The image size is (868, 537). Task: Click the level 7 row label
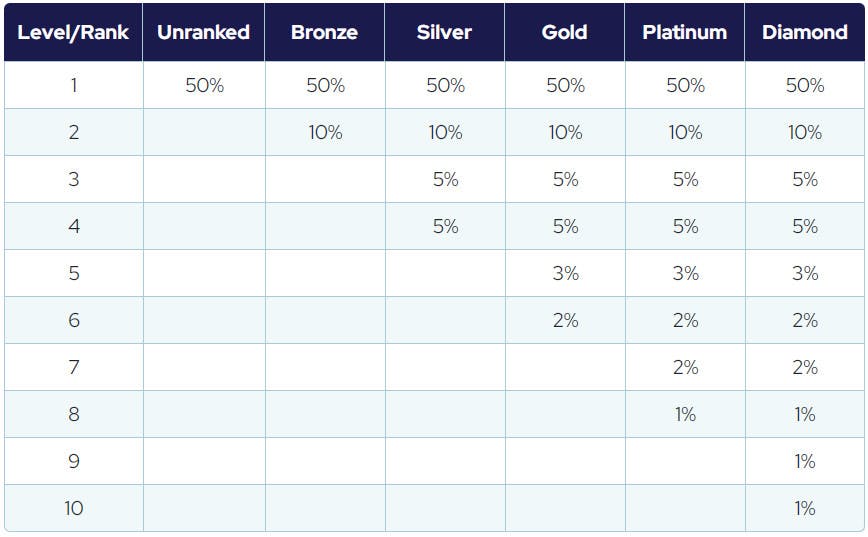tap(73, 368)
